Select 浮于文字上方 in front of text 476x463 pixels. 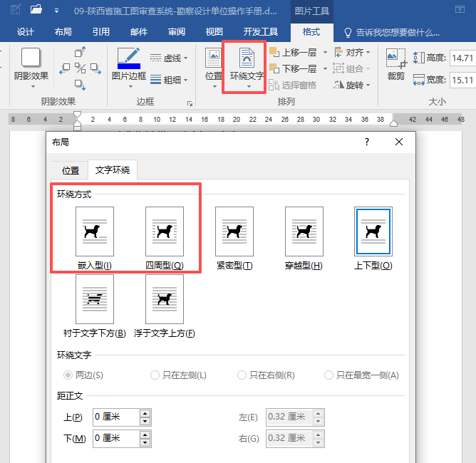pyautogui.click(x=165, y=299)
